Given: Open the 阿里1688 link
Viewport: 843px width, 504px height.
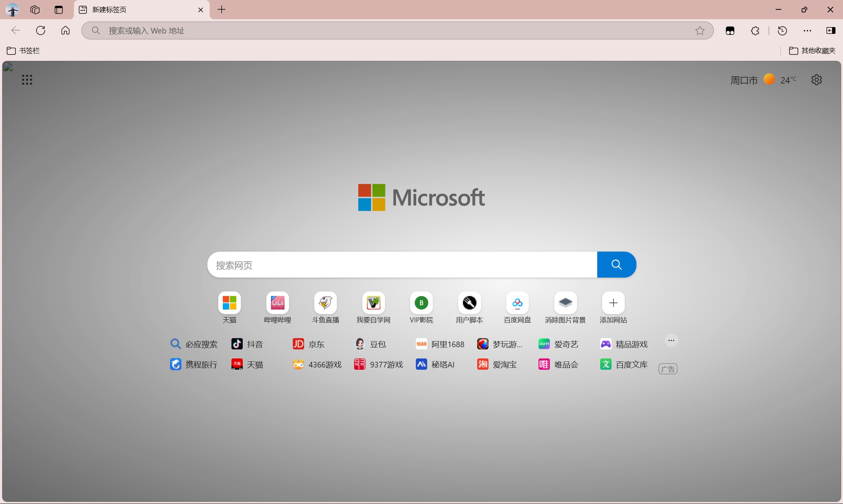Looking at the screenshot, I should coord(440,344).
